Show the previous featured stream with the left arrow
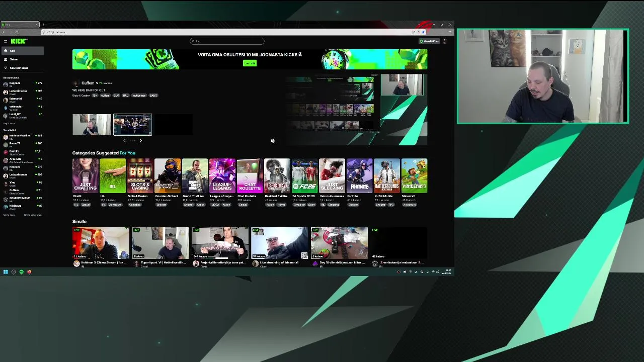This screenshot has width=644, height=362. pyautogui.click(x=124, y=141)
